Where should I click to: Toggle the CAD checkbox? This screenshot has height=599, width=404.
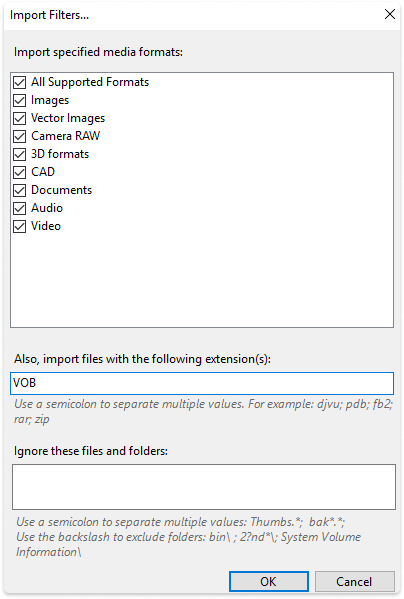pyautogui.click(x=19, y=172)
